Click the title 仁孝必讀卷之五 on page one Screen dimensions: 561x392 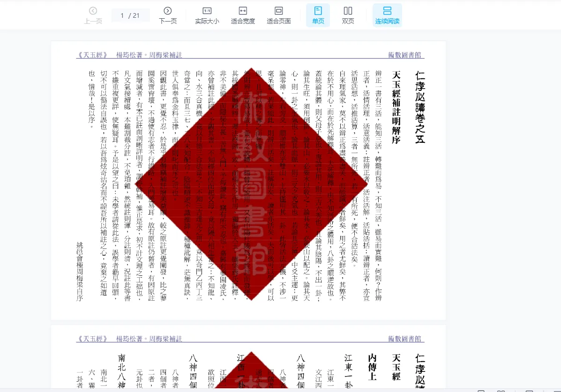click(x=420, y=107)
